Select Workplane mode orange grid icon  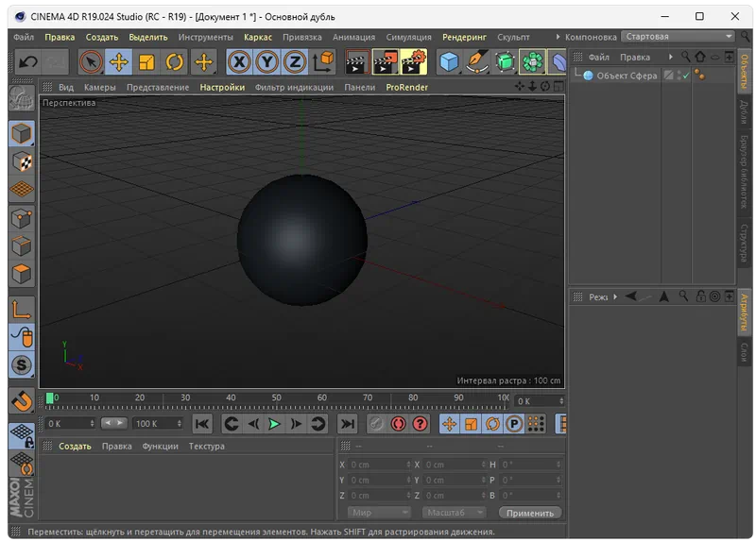pyautogui.click(x=22, y=190)
